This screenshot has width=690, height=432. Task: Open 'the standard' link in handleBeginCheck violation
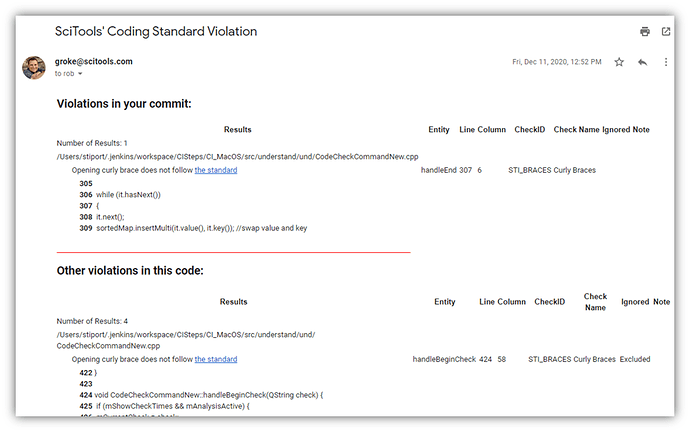tap(216, 359)
